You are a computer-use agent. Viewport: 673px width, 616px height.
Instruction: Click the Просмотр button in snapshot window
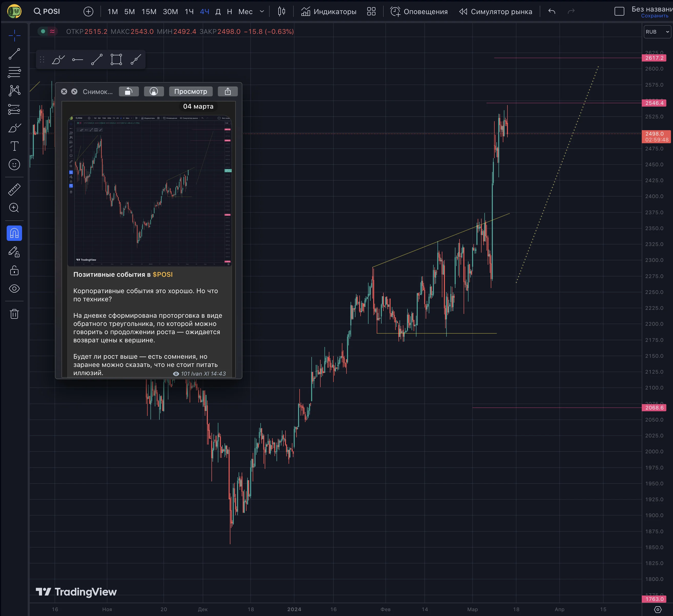pos(191,91)
